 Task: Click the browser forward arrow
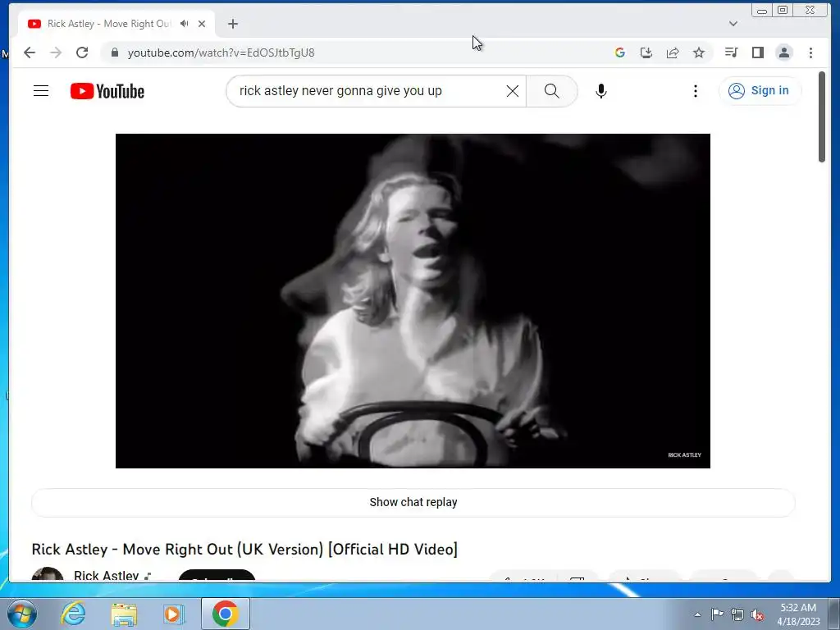click(56, 52)
